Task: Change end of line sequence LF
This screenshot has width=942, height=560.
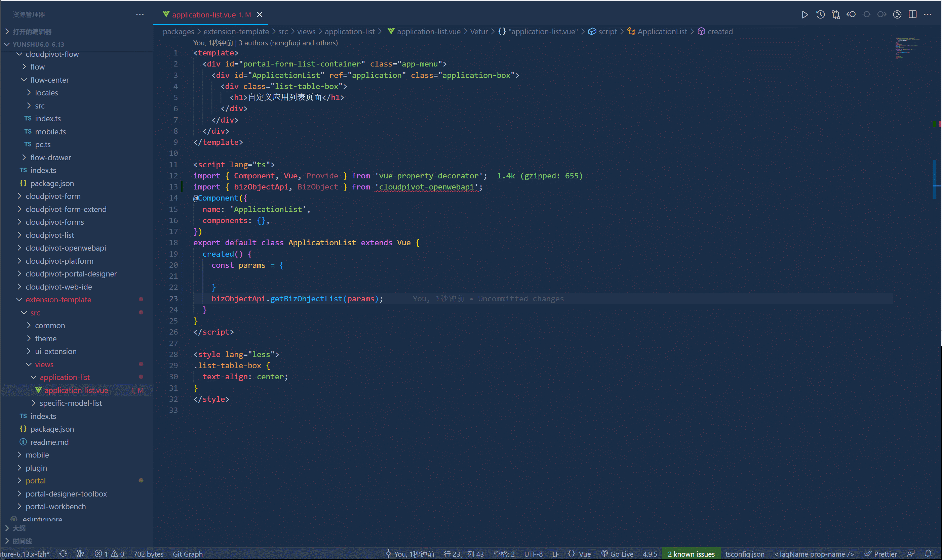Action: pyautogui.click(x=555, y=554)
